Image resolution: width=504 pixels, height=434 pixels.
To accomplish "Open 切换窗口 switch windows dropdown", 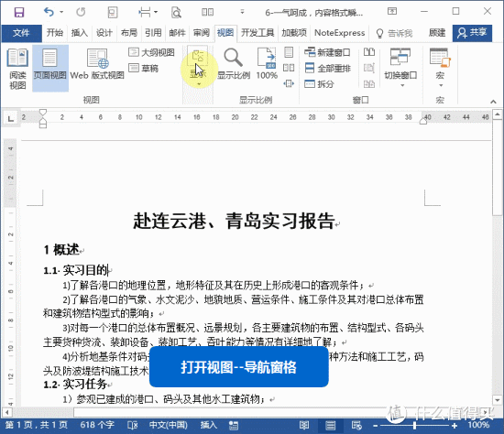I will (400, 69).
